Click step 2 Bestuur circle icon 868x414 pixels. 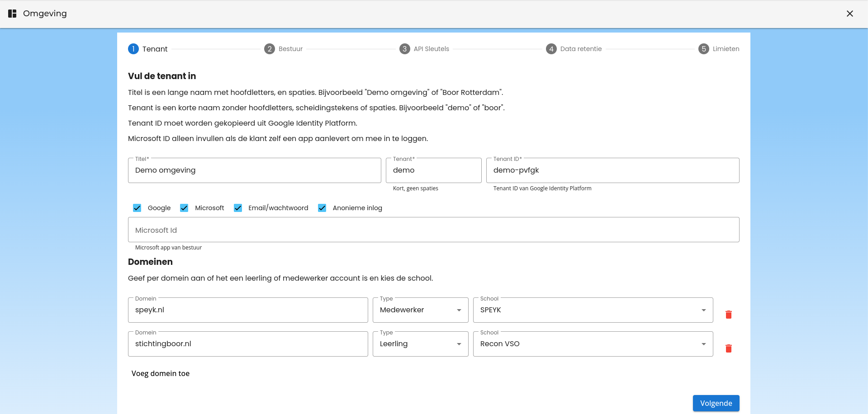pos(270,49)
